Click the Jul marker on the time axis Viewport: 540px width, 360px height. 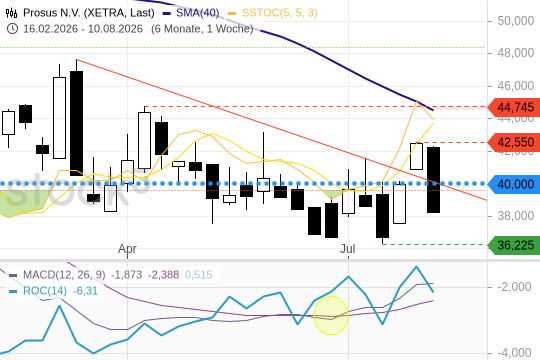pyautogui.click(x=348, y=249)
